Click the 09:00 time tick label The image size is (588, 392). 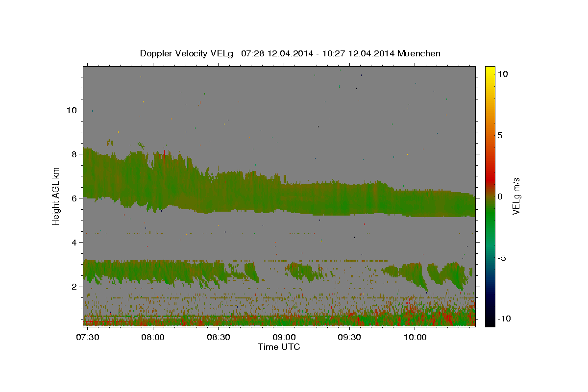click(284, 338)
